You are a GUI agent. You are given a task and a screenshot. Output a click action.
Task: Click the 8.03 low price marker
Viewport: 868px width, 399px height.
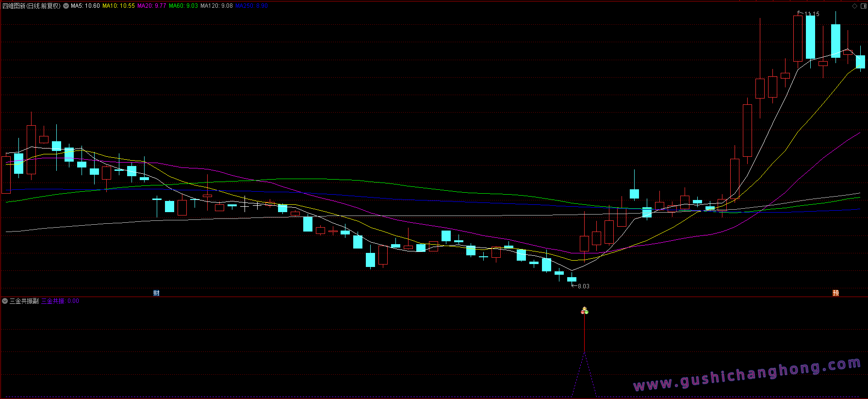click(x=583, y=286)
